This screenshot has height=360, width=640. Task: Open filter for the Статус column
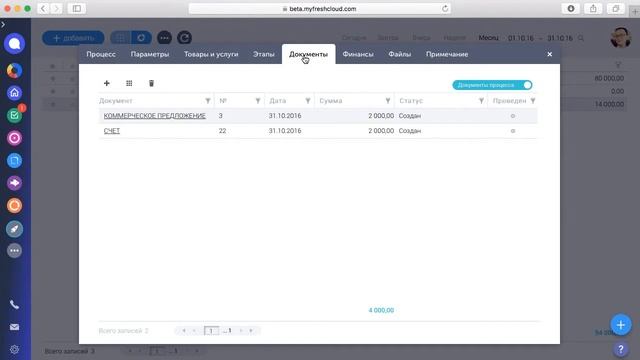click(x=481, y=101)
